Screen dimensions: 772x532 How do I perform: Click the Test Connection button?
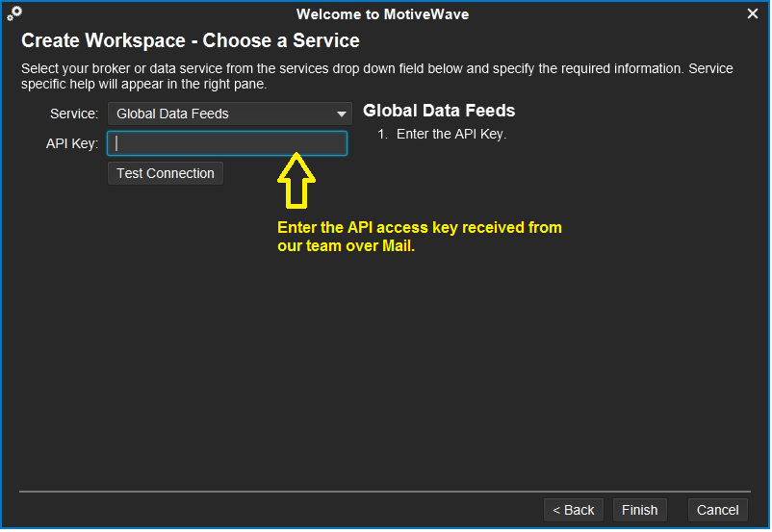pyautogui.click(x=166, y=173)
